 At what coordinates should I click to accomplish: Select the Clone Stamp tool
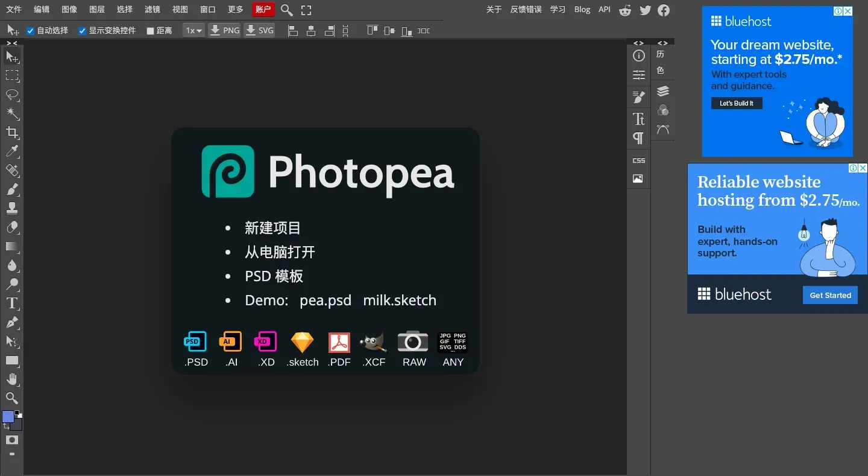pos(12,209)
